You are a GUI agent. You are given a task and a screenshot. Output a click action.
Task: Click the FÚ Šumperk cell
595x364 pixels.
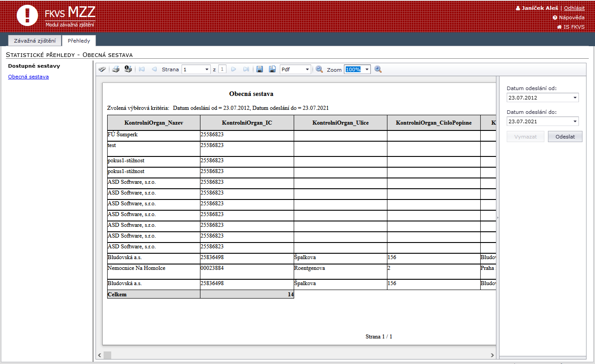(154, 136)
